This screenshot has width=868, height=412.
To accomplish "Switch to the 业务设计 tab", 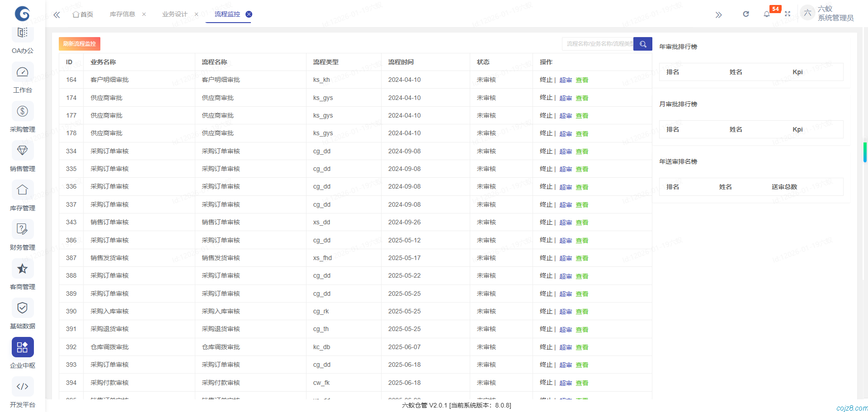I will point(175,14).
